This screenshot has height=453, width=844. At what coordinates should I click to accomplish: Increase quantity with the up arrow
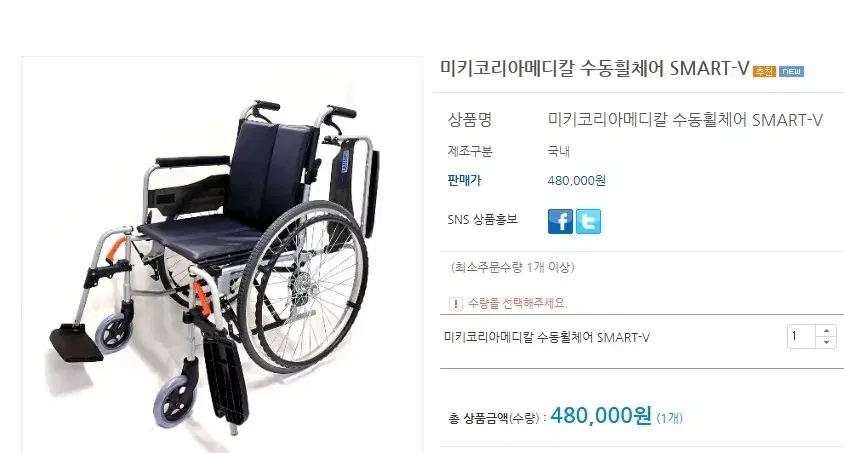pos(826,331)
